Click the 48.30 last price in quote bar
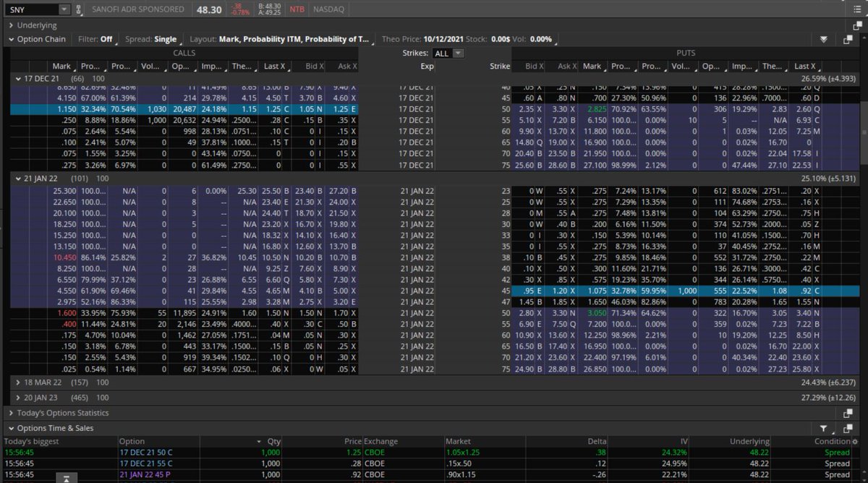 tap(209, 10)
